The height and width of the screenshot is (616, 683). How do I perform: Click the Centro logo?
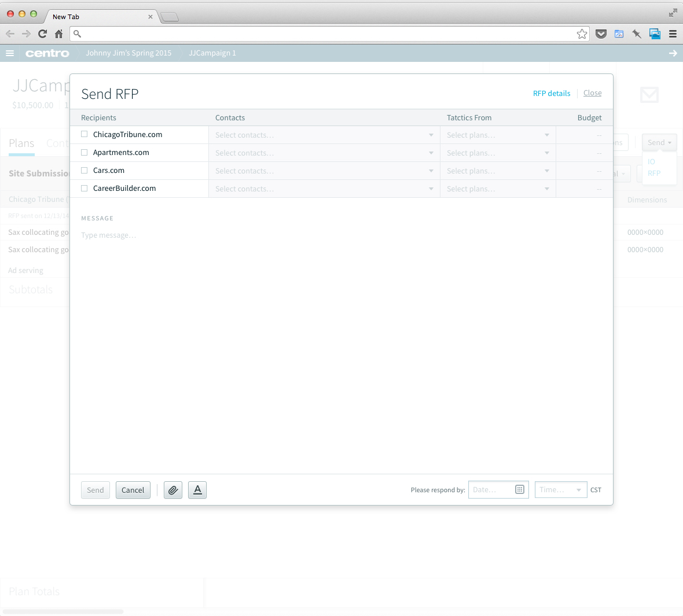click(47, 53)
